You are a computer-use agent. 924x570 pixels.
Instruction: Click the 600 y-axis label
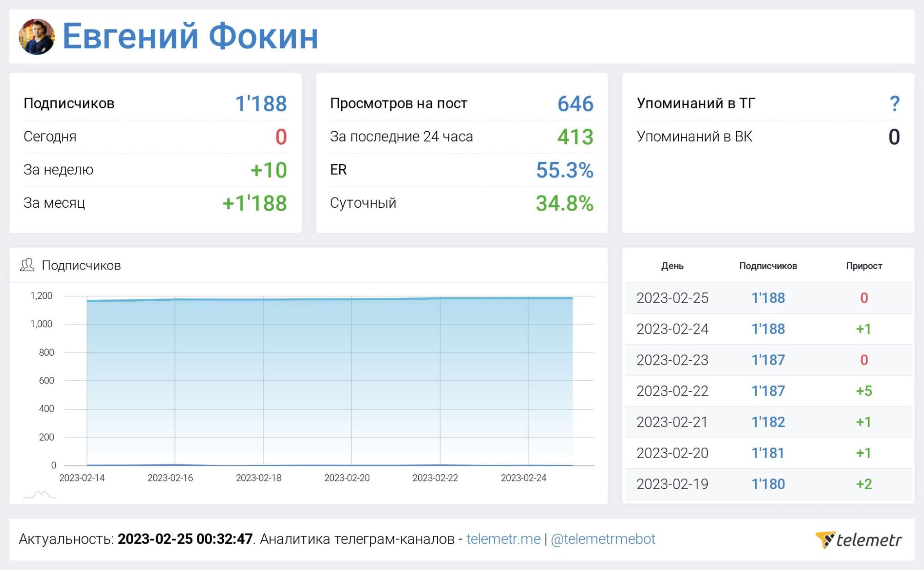[x=46, y=380]
